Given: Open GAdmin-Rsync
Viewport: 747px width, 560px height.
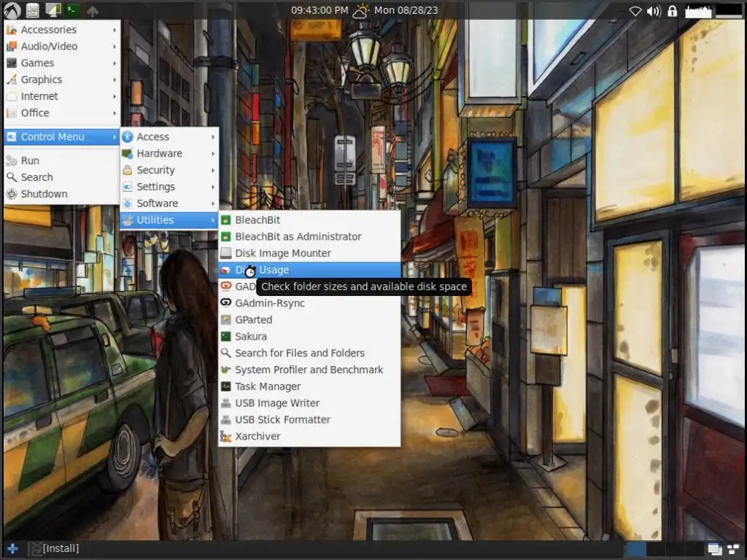Looking at the screenshot, I should [309, 303].
